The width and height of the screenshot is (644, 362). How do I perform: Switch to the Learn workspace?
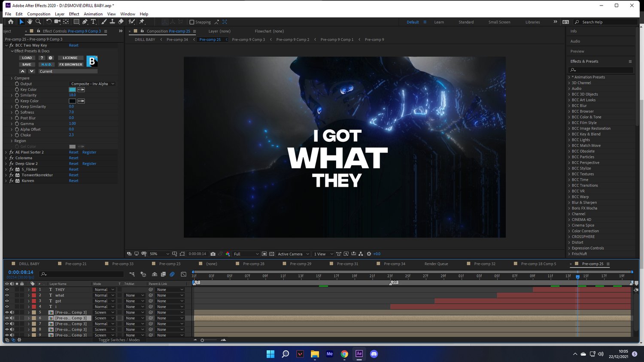pyautogui.click(x=439, y=22)
